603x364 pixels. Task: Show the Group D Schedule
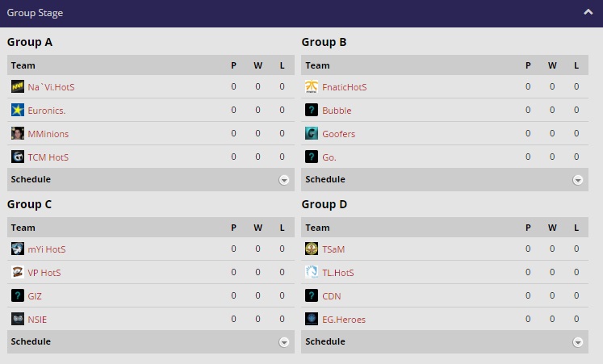coord(578,342)
